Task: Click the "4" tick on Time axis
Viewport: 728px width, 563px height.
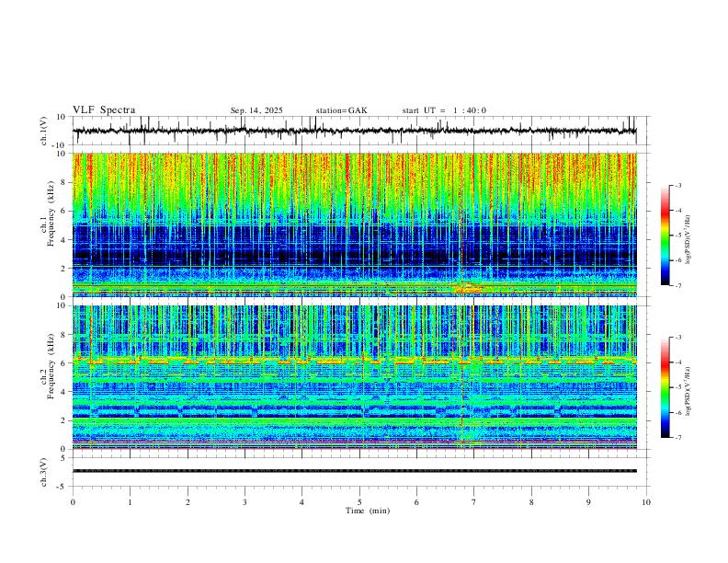Action: tap(301, 502)
